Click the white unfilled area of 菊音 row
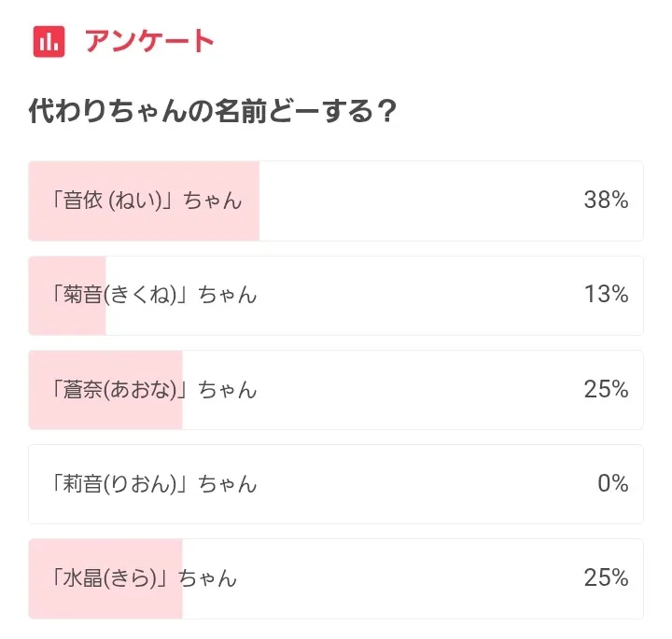This screenshot has width=672, height=639. 420,296
